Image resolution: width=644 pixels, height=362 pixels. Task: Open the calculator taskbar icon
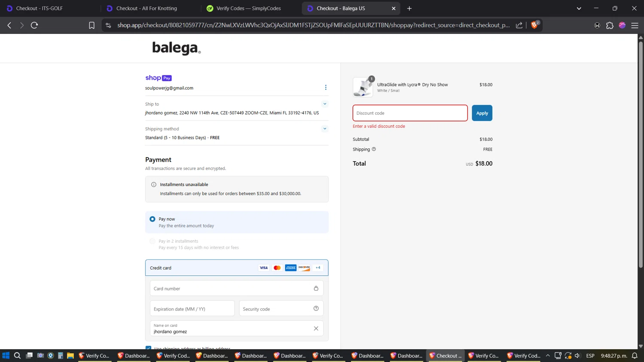point(61,356)
